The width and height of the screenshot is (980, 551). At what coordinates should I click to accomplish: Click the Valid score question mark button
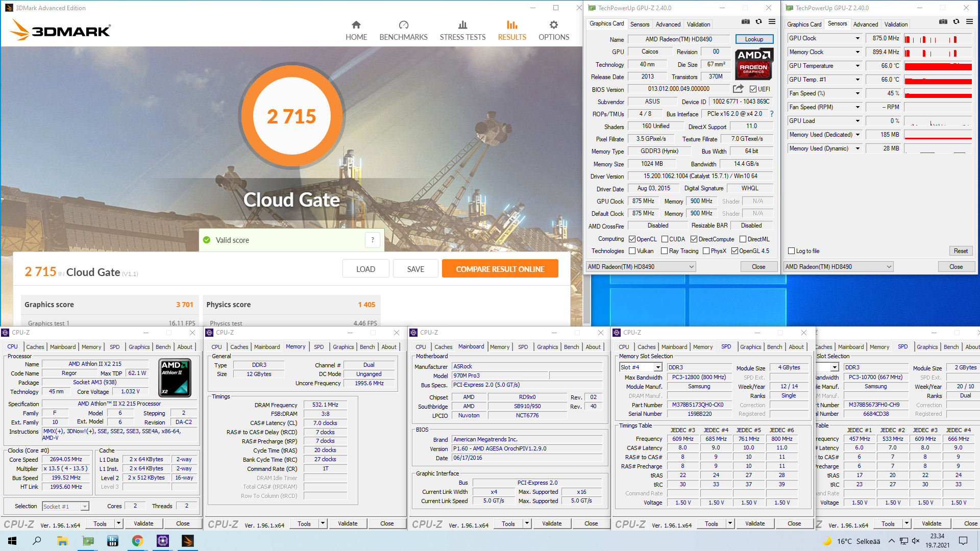point(373,240)
